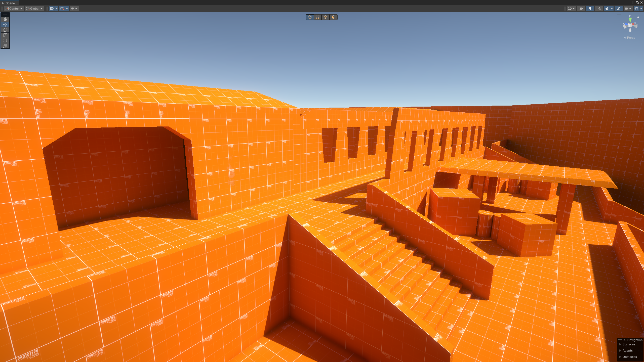This screenshot has width=644, height=362.
Task: Open the gizmos options dropdown arrow
Action: point(641,9)
